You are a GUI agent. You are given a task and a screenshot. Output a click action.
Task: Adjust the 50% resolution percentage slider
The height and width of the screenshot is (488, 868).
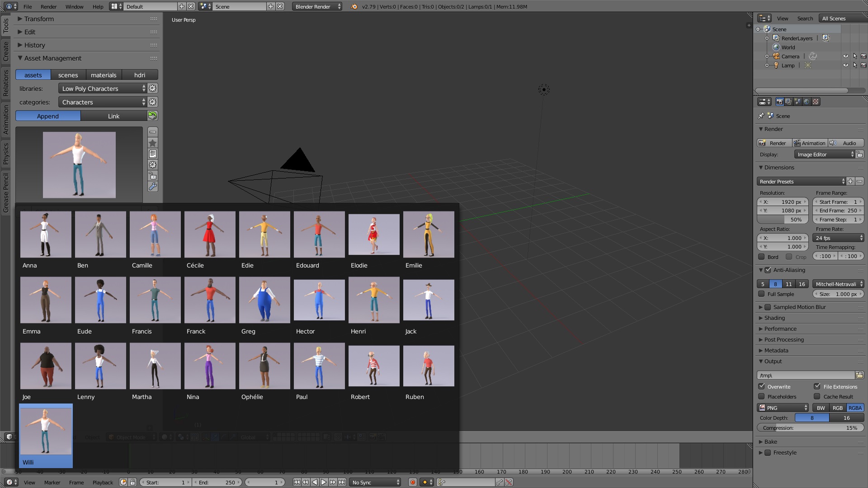coord(783,219)
